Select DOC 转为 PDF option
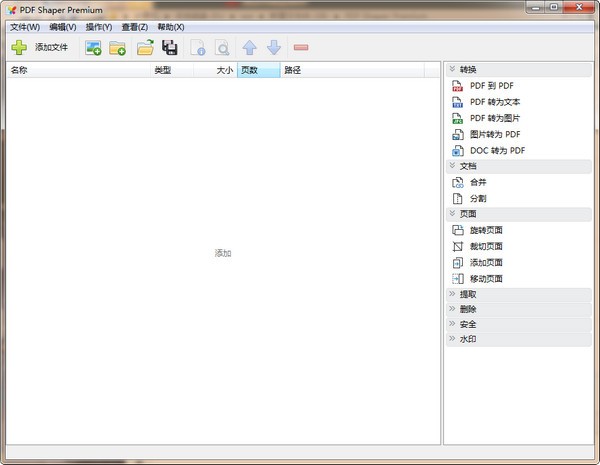This screenshot has height=465, width=600. (x=496, y=150)
